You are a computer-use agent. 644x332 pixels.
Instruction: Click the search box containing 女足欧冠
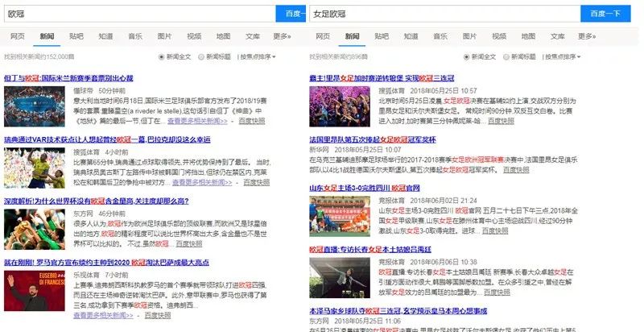445,14
